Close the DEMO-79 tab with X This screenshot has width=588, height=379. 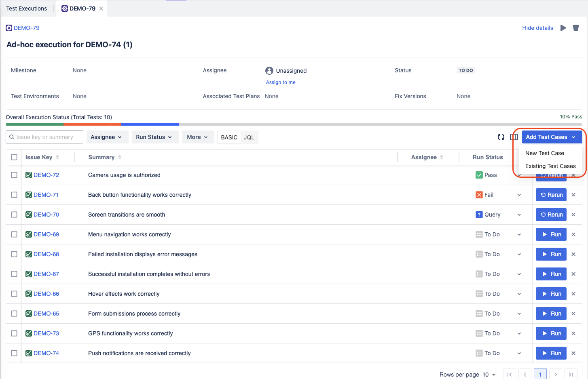click(101, 8)
